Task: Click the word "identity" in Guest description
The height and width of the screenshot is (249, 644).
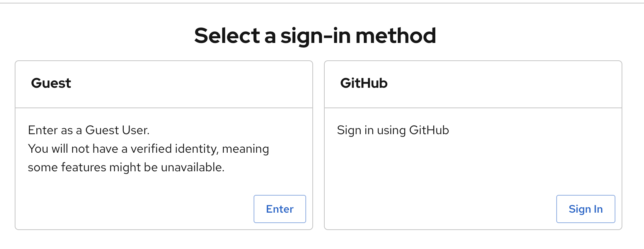Action: 196,149
